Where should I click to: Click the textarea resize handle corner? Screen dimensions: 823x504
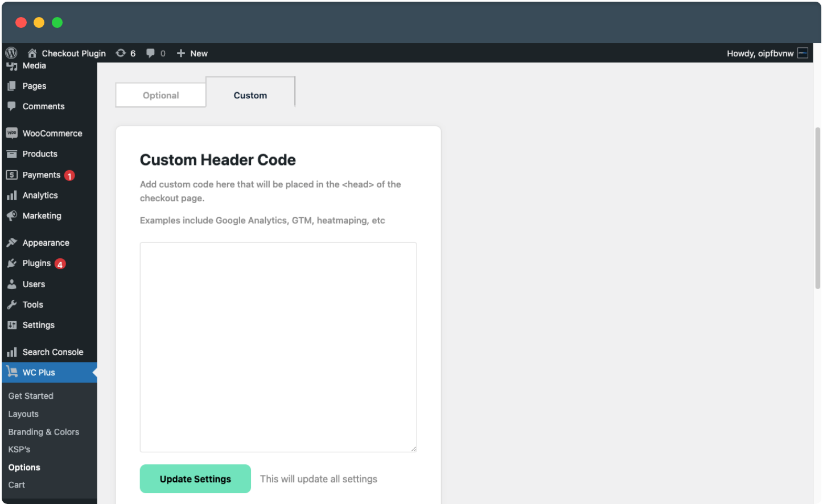pos(413,449)
